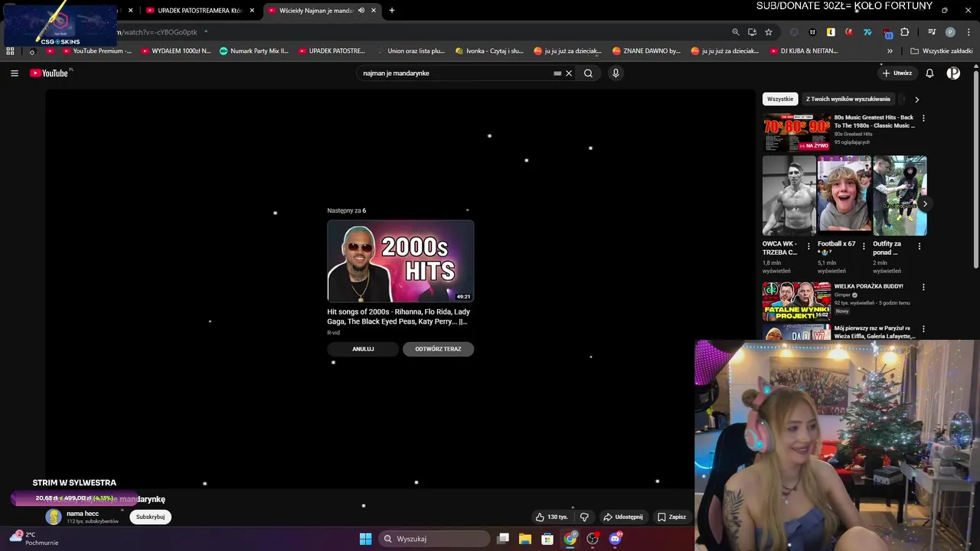Open 'WYDAŁEM 1000zł N...' bookmark
This screenshot has height=551, width=980.
[x=176, y=51]
